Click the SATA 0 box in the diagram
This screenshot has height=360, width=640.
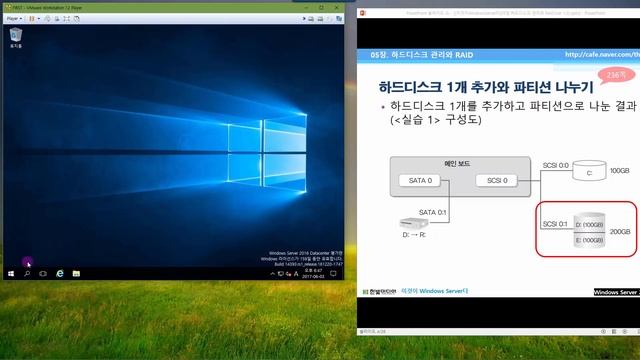[420, 180]
